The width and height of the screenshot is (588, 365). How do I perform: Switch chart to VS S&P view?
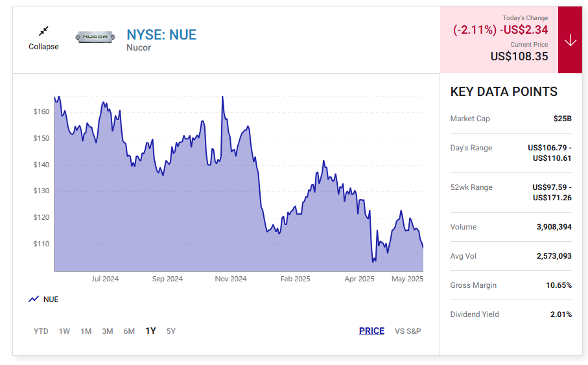pos(408,331)
